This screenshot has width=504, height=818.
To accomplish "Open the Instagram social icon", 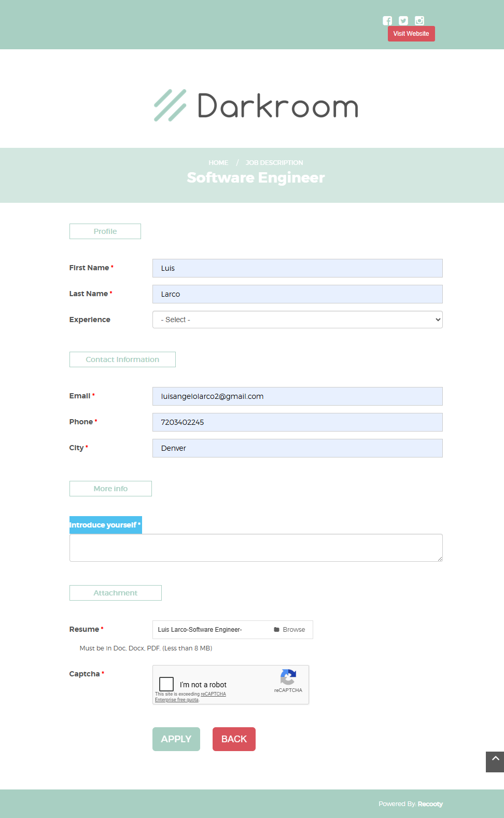I will pyautogui.click(x=419, y=21).
